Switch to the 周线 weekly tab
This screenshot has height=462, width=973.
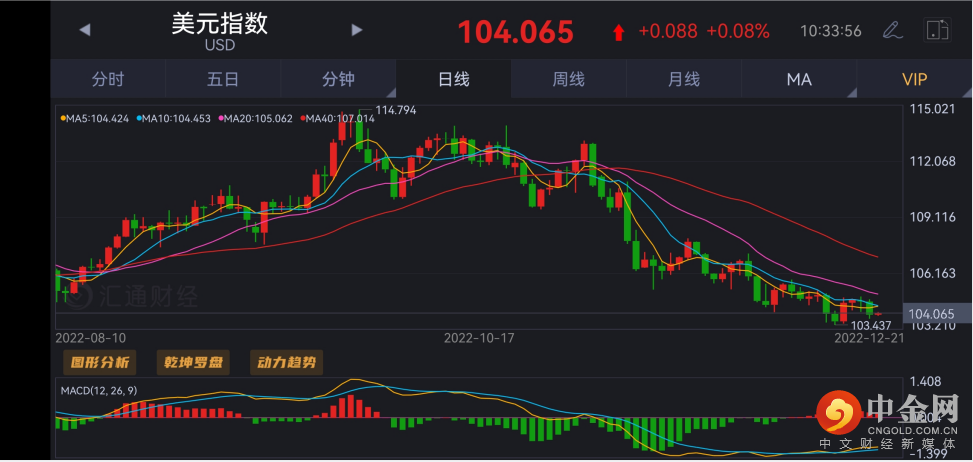click(x=568, y=79)
